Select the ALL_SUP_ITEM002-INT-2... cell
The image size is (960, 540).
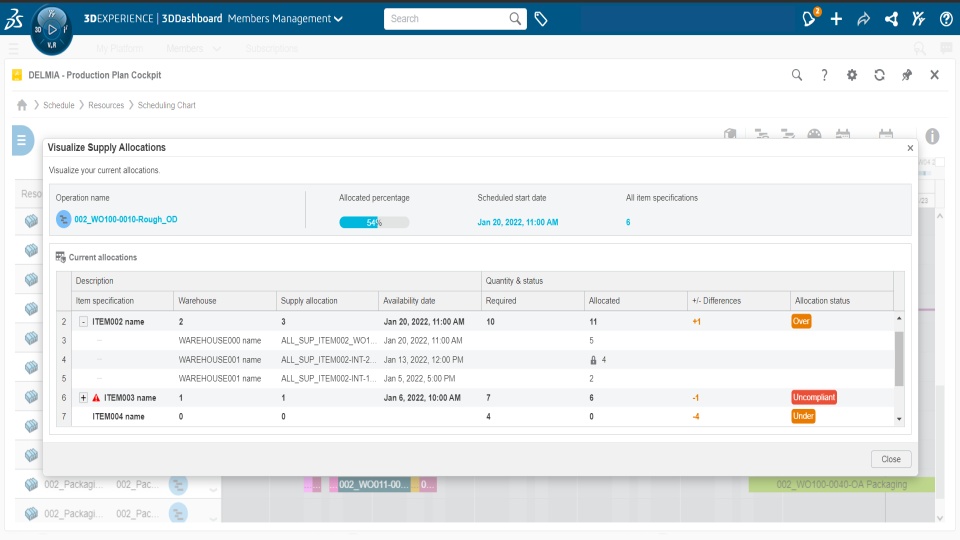pyautogui.click(x=329, y=359)
